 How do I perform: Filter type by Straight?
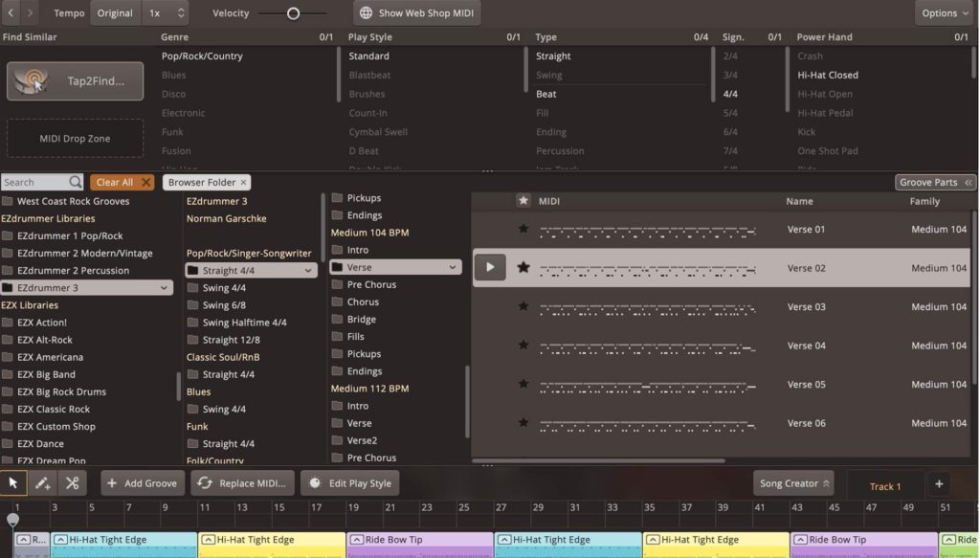[x=553, y=56]
